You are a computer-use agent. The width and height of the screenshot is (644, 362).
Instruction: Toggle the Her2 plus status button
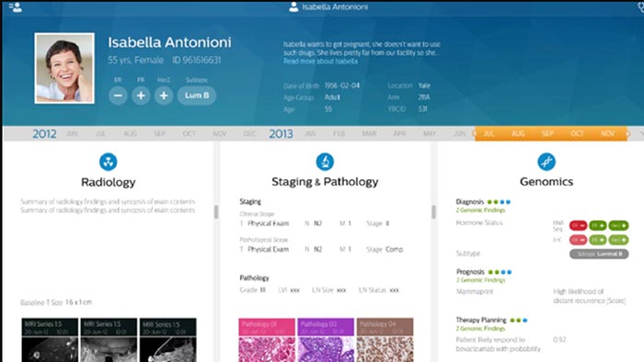tap(164, 96)
